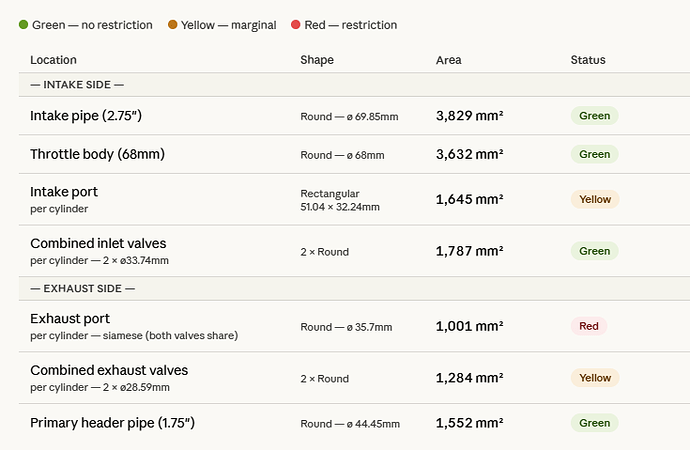
Task: Click the Intake port row title
Action: pos(64,191)
